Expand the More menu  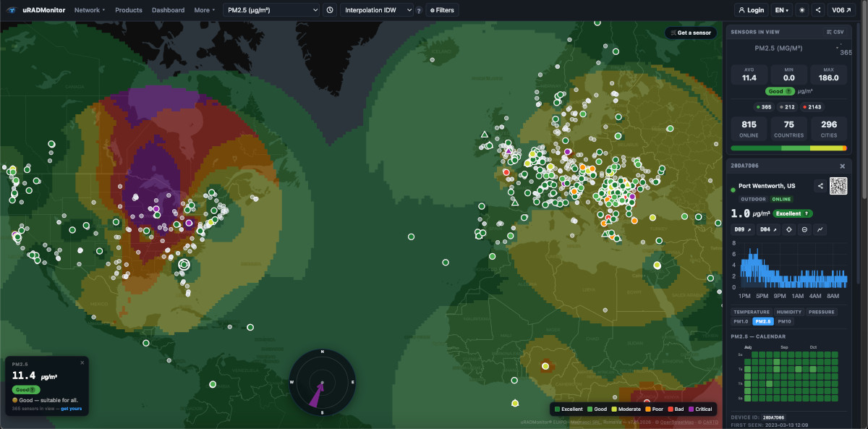point(204,10)
